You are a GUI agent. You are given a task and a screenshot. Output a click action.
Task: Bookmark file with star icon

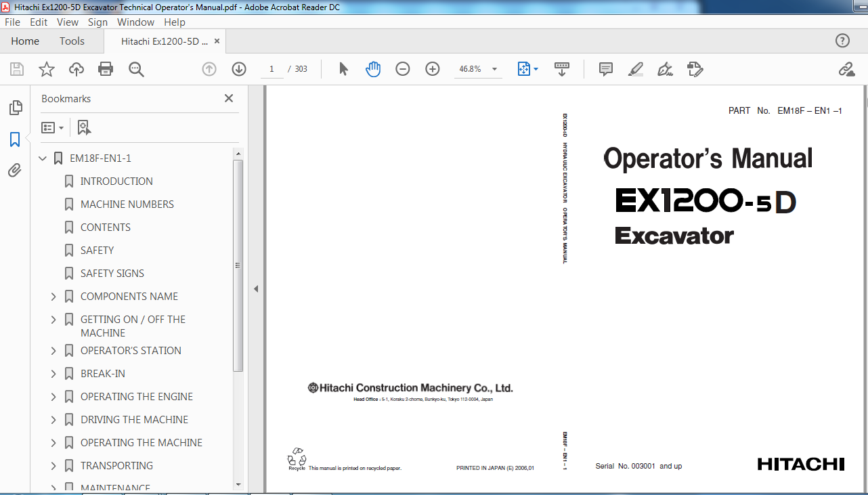(46, 69)
